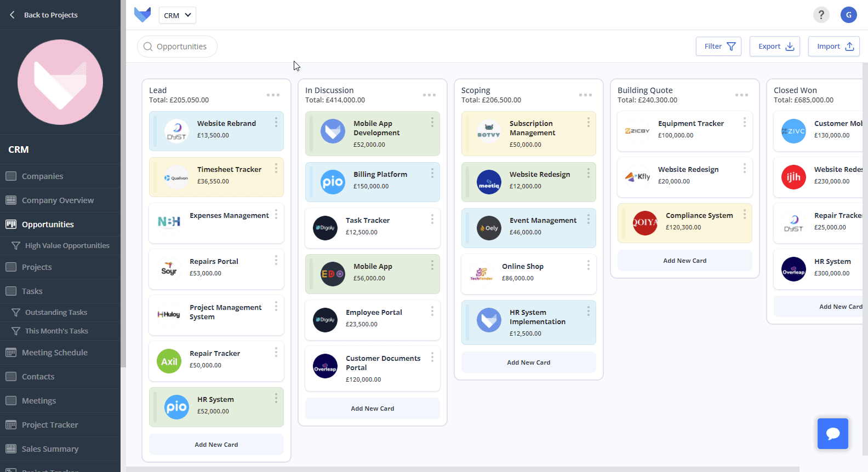
Task: Open In Discussion column options menu
Action: coord(429,95)
